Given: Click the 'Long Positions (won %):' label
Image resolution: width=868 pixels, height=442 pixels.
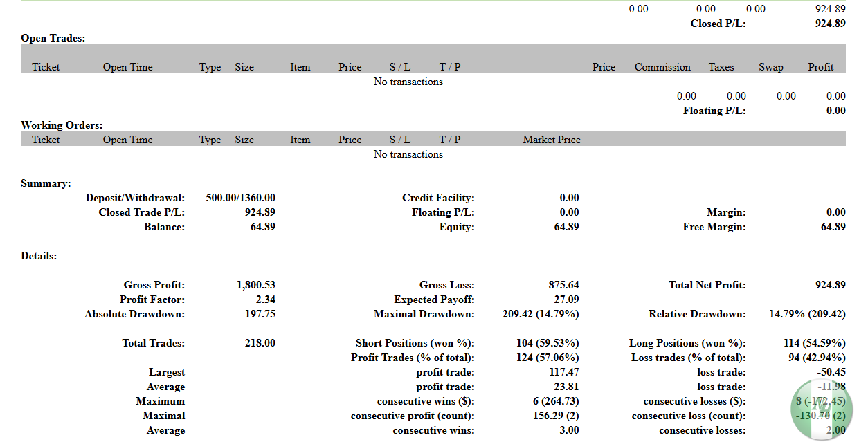Looking at the screenshot, I should point(687,343).
